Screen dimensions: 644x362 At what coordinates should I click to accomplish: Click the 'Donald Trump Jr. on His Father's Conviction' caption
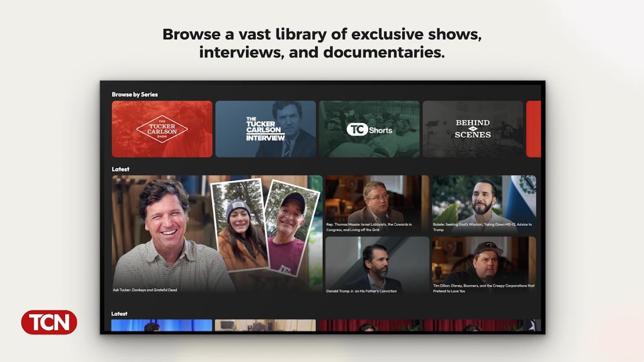click(x=361, y=291)
